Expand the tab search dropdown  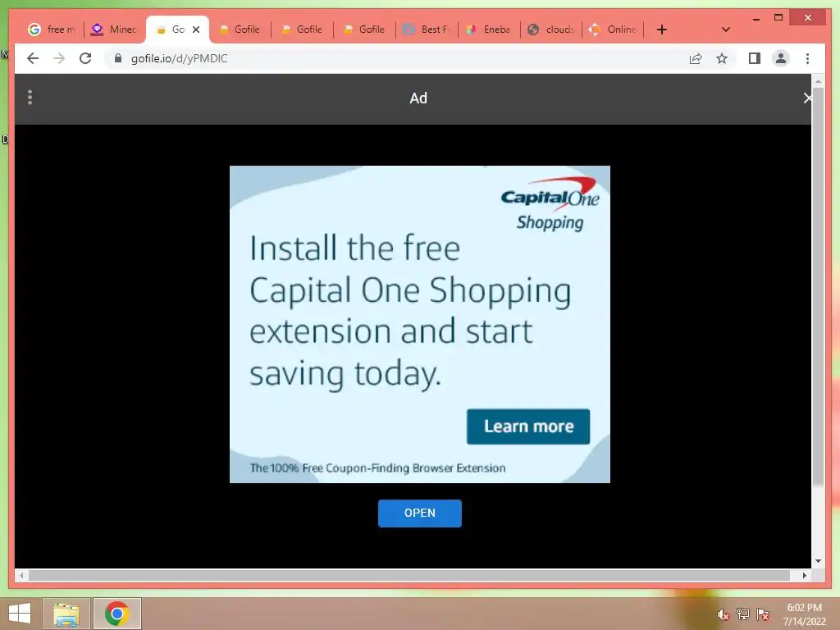pyautogui.click(x=726, y=30)
